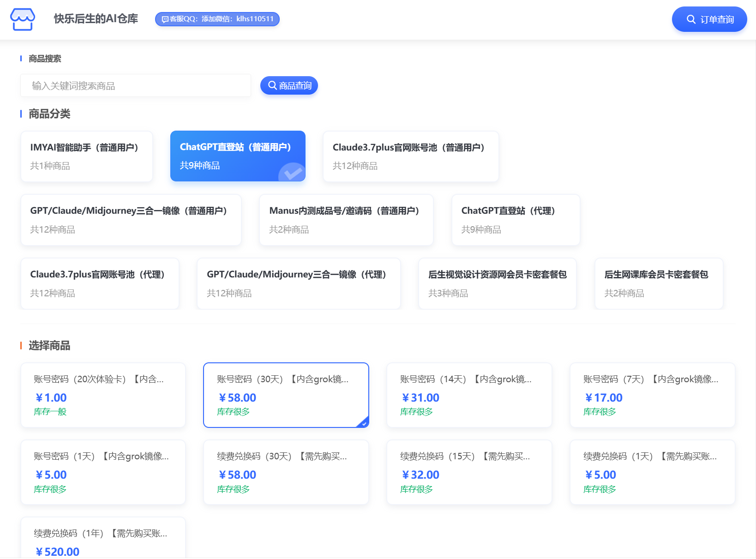The width and height of the screenshot is (756, 559).
Task: Click the ¥520.00 price text
Action: 57,552
